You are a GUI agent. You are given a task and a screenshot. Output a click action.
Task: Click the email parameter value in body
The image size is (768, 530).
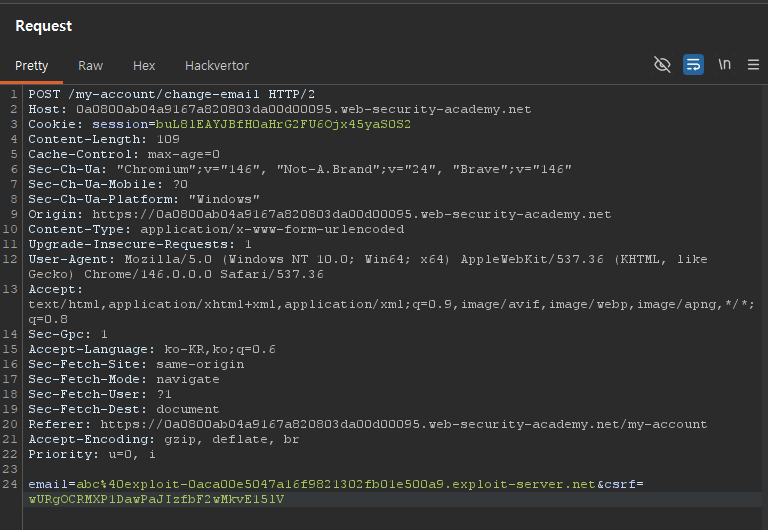coord(332,484)
